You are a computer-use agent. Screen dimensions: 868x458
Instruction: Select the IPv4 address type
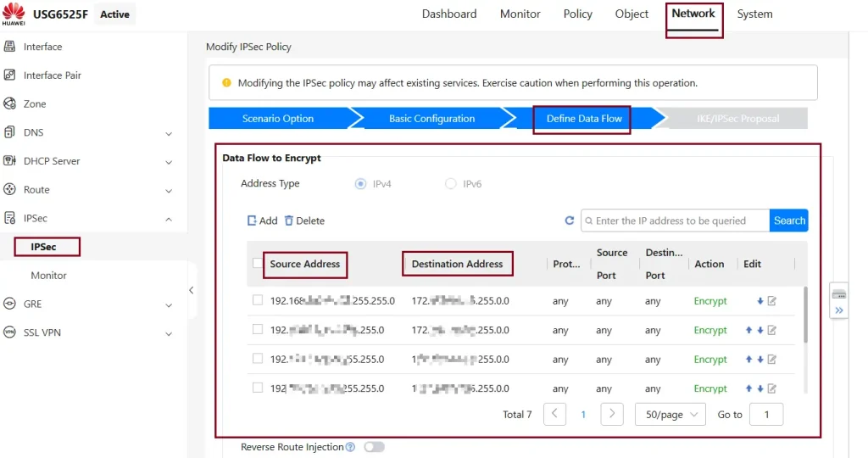coord(360,184)
